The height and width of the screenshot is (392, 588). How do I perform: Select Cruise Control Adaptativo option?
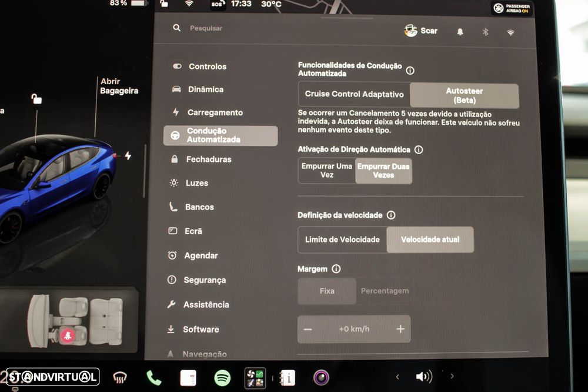point(354,94)
